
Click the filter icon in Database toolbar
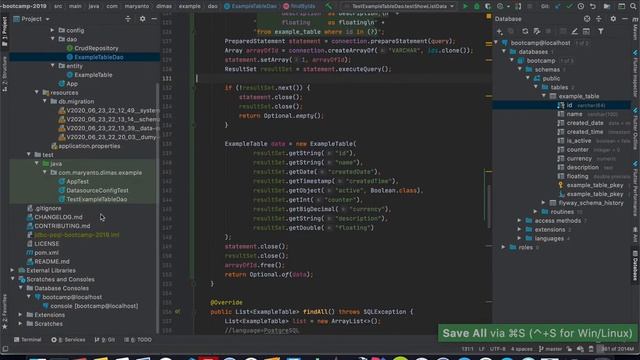tap(601, 31)
